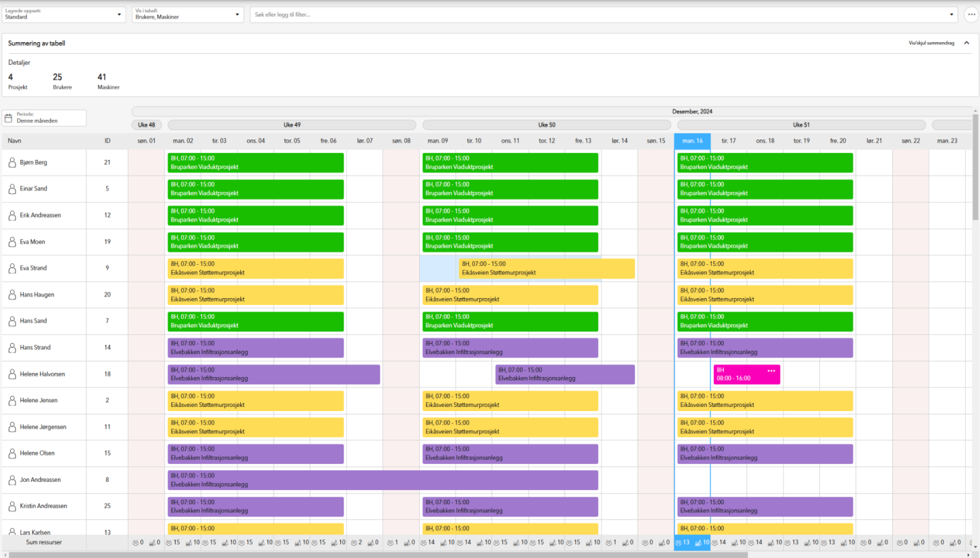The width and height of the screenshot is (980, 558).
Task: Click the ID column header
Action: point(108,141)
